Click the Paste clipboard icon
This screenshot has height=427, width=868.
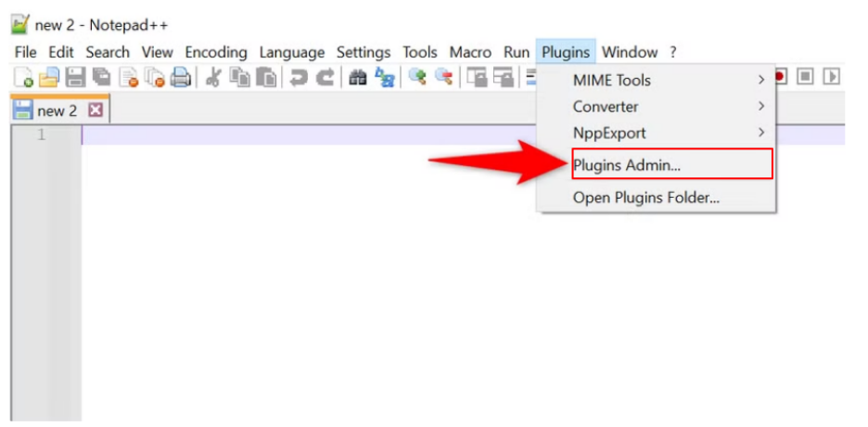click(266, 78)
